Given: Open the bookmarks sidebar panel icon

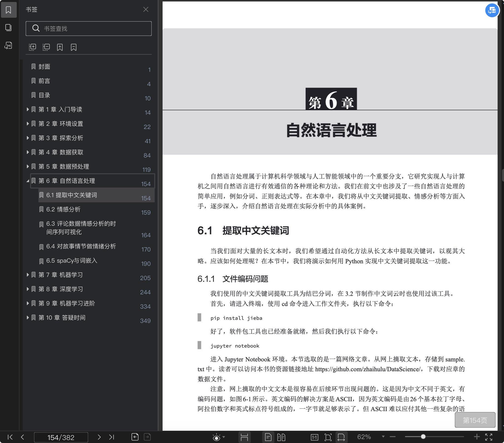Looking at the screenshot, I should point(9,10).
